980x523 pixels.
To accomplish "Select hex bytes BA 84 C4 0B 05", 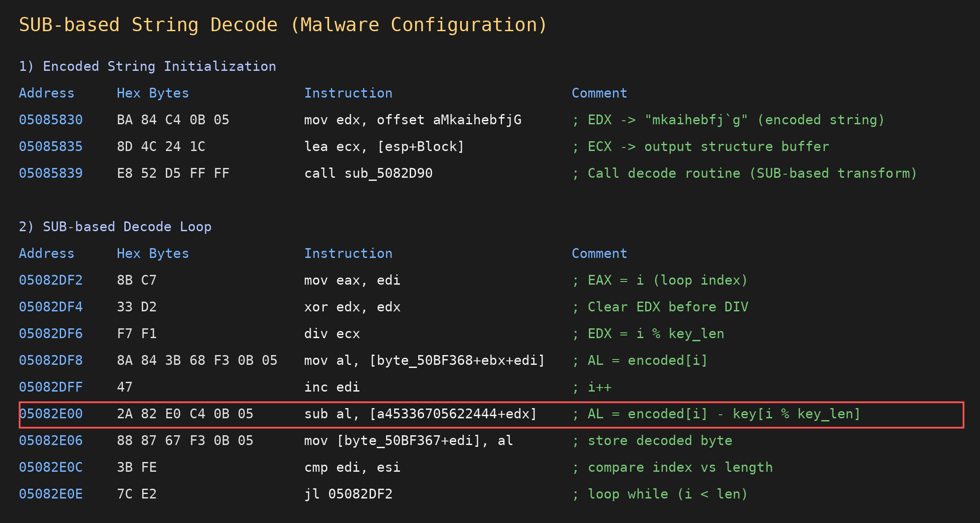I will click(173, 120).
